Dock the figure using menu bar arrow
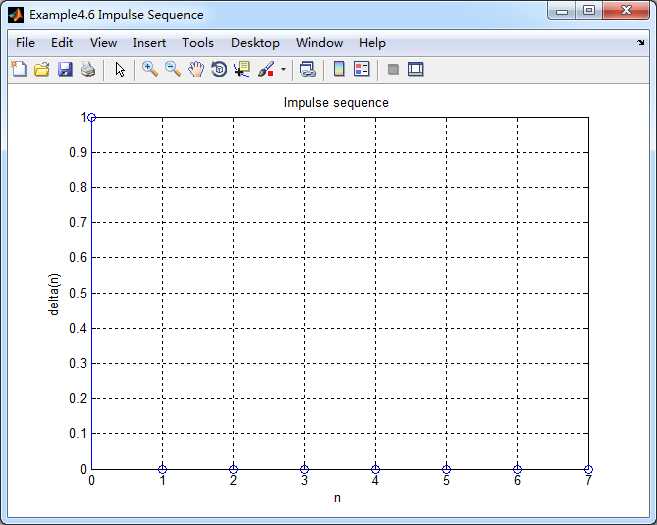The image size is (657, 525). (641, 43)
